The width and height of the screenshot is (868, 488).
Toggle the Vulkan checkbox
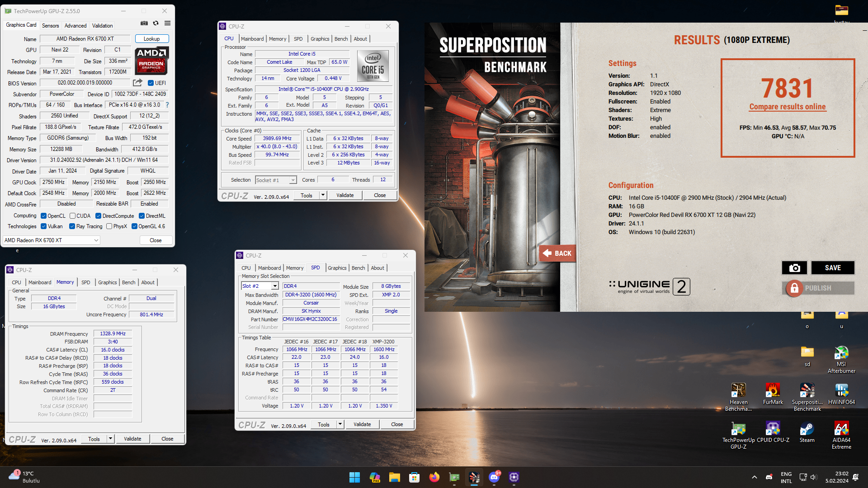[43, 226]
